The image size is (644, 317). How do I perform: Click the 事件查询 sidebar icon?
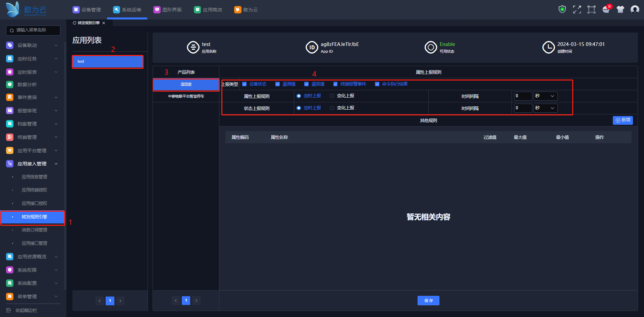click(10, 97)
